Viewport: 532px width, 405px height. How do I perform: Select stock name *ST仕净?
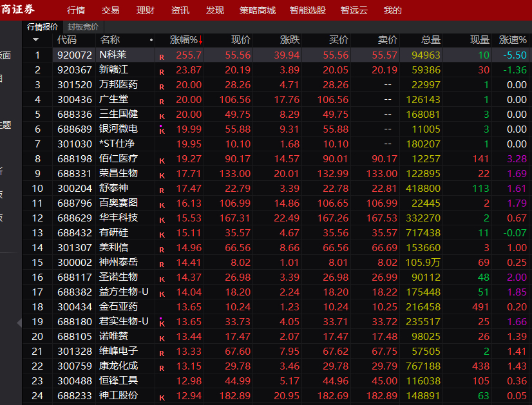click(x=117, y=144)
